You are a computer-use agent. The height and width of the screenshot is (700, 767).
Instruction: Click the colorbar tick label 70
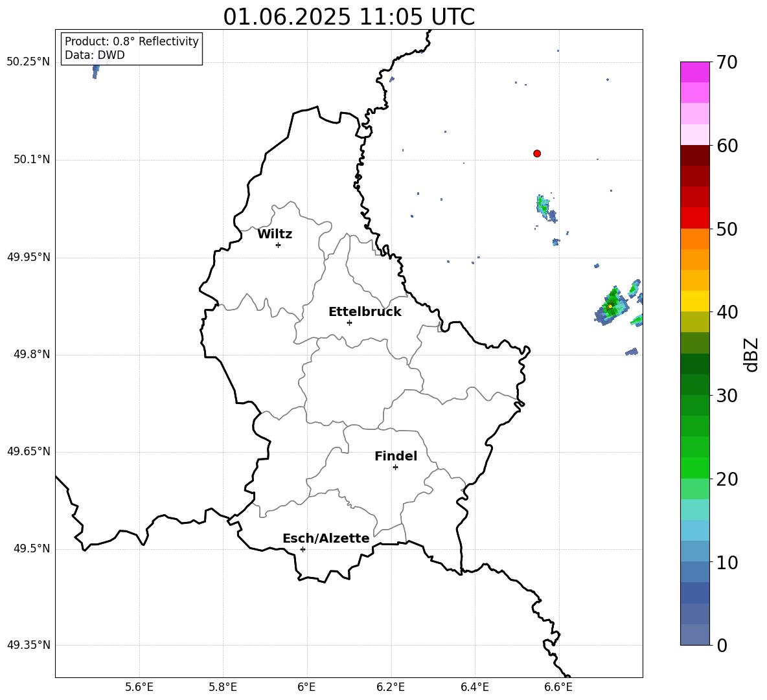click(727, 63)
